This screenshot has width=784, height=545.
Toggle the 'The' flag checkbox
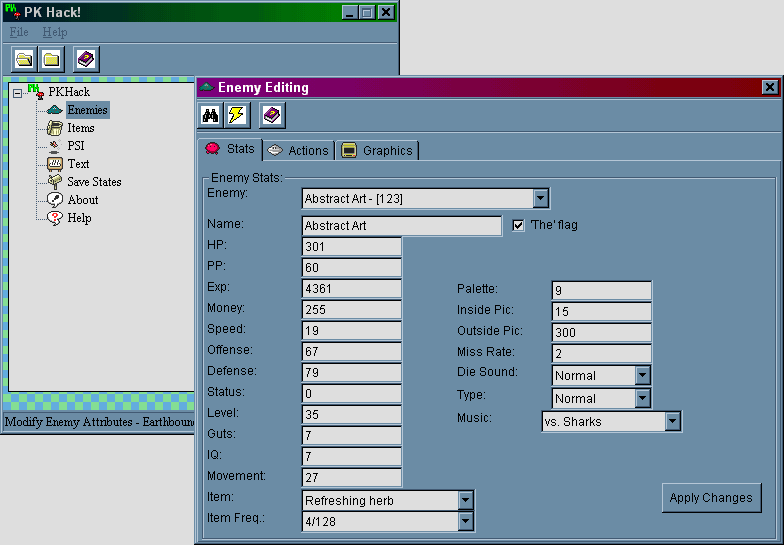[518, 226]
